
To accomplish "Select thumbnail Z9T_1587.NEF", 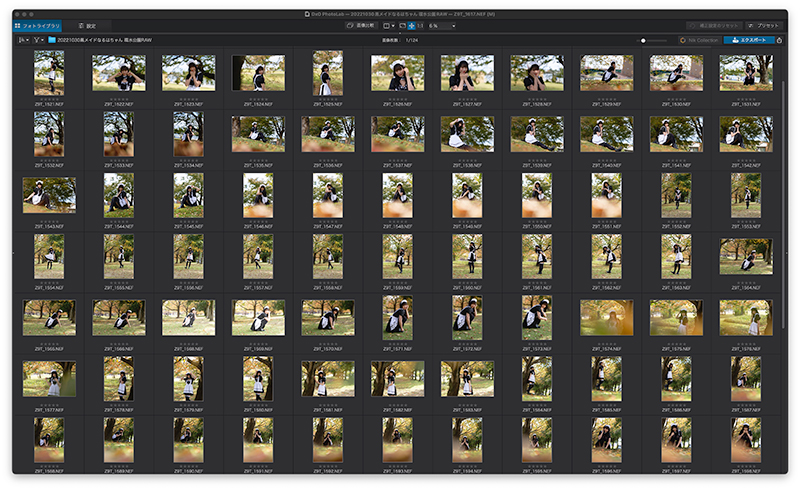I will [x=746, y=379].
